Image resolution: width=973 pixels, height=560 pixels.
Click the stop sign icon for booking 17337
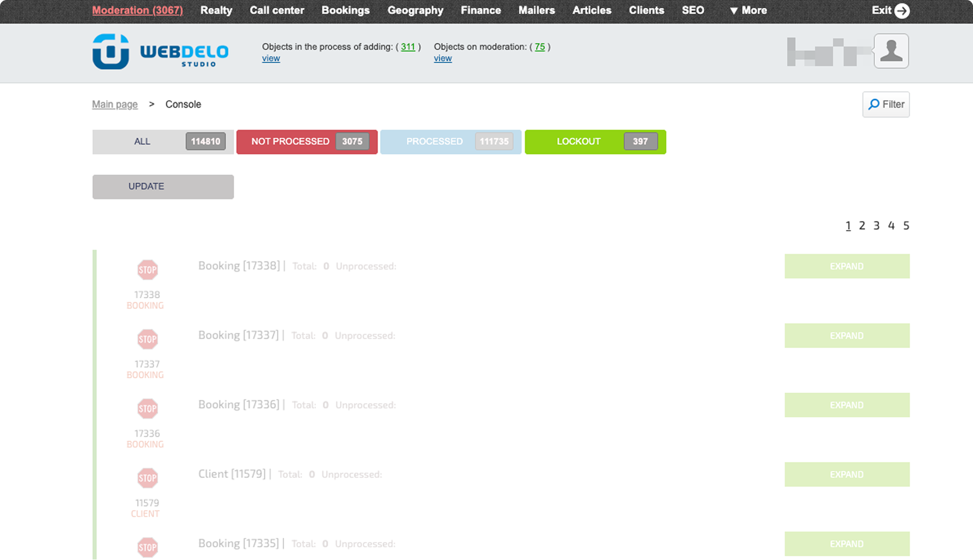coord(147,339)
